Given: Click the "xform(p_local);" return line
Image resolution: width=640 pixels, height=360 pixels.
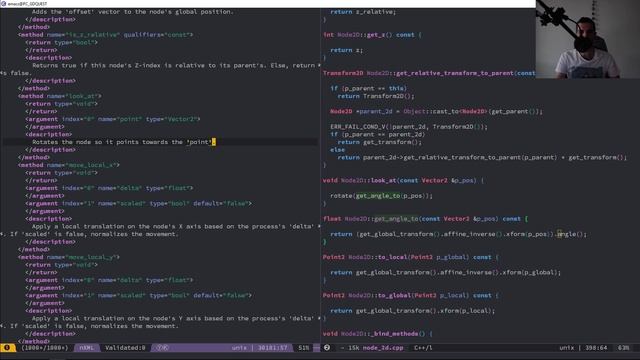Looking at the screenshot, I should click(412, 311).
